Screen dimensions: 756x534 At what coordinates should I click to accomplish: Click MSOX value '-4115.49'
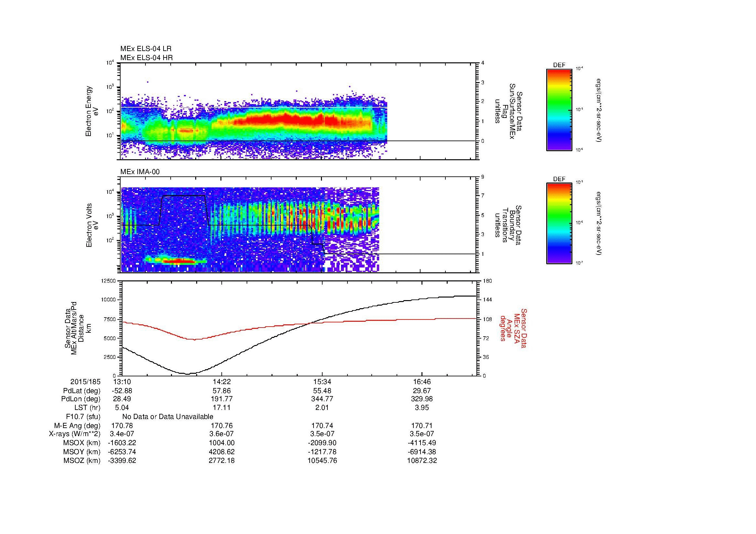422,443
